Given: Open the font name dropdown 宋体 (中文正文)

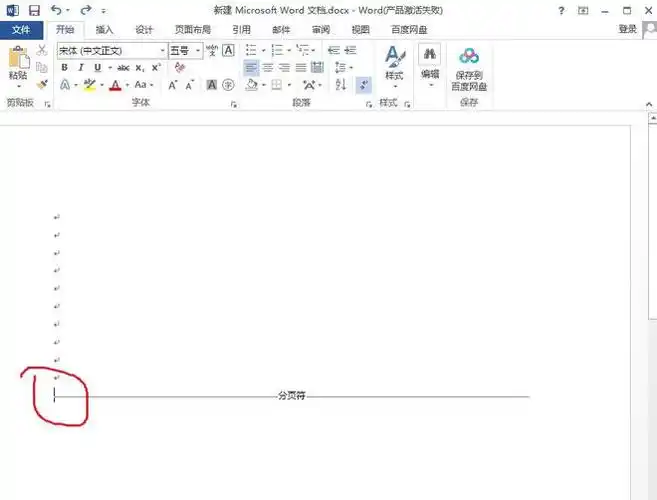Looking at the screenshot, I should [x=163, y=51].
